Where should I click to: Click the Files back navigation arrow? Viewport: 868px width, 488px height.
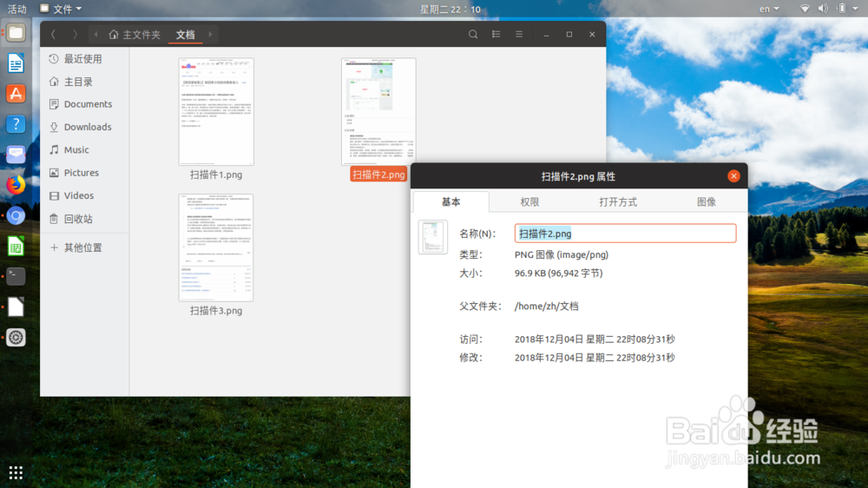pyautogui.click(x=53, y=35)
